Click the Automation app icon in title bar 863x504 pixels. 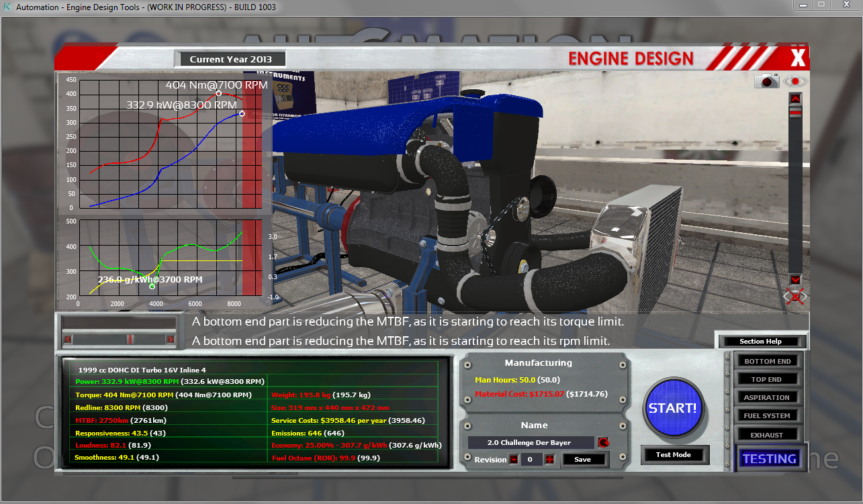point(6,7)
